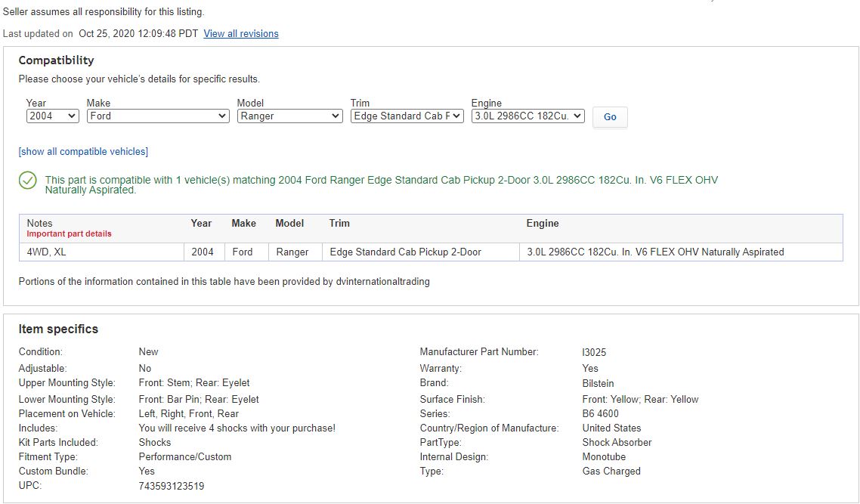
Task: Click the Bilstein brand value
Action: [598, 384]
